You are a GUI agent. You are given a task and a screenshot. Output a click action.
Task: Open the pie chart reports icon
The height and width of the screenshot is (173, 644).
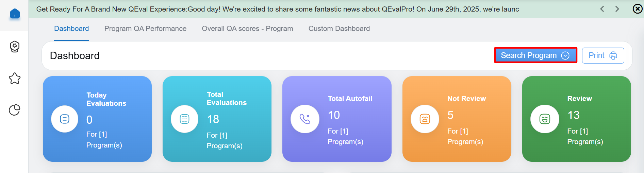point(15,110)
